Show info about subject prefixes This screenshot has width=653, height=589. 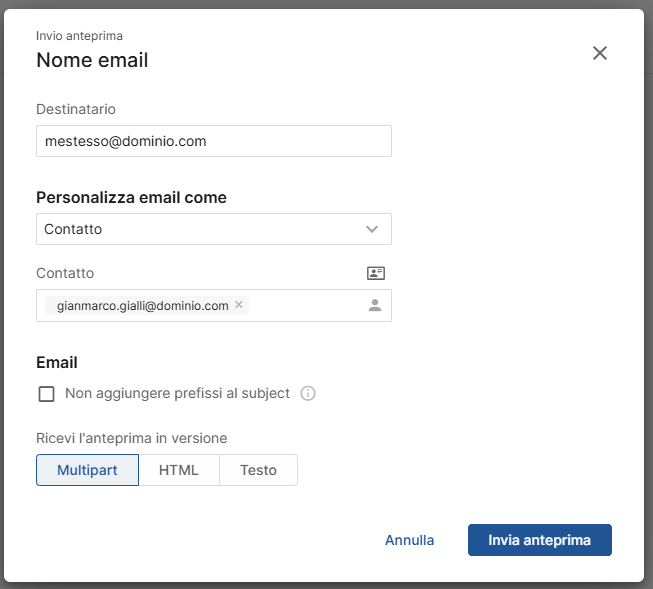308,394
